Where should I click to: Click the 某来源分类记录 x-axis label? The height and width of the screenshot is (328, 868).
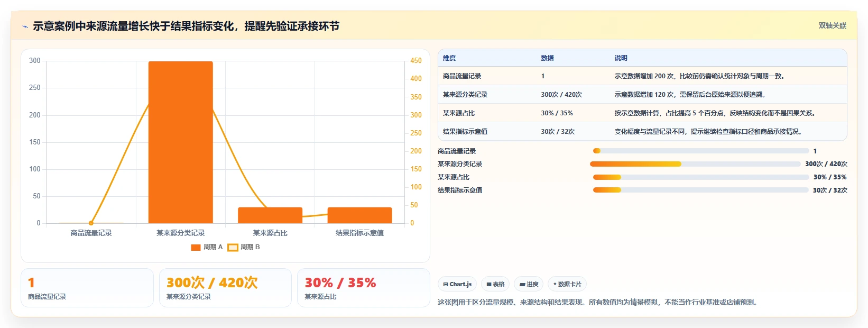[181, 233]
